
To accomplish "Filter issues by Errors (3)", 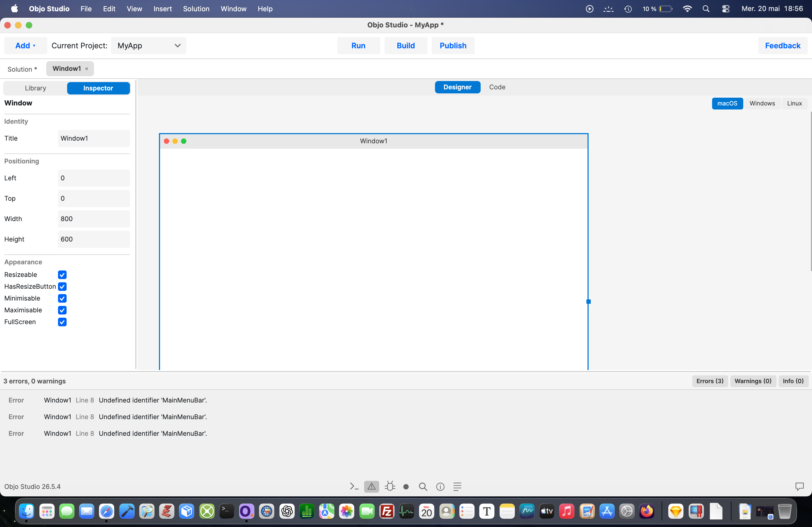I will [710, 381].
